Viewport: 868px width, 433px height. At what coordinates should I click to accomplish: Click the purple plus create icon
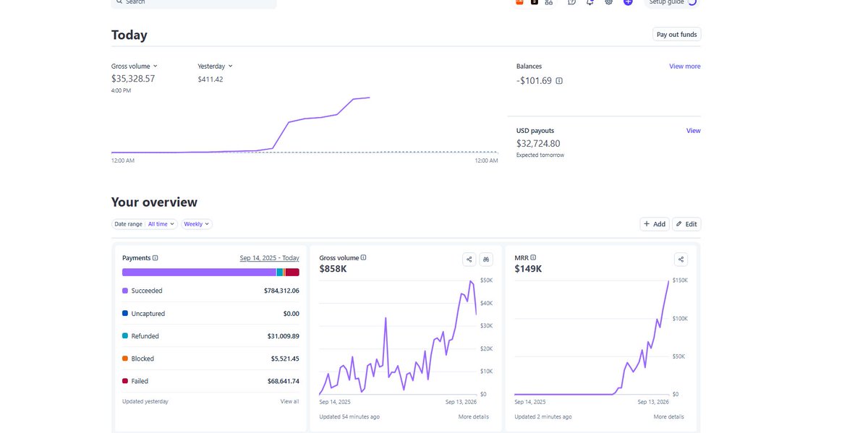pos(628,2)
